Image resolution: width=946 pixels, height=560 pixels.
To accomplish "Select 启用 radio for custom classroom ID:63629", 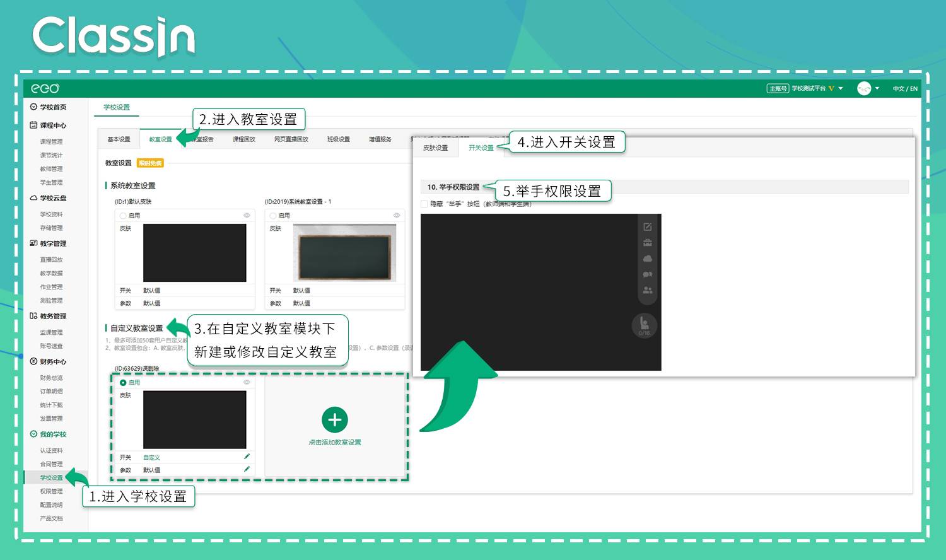I will pyautogui.click(x=123, y=383).
